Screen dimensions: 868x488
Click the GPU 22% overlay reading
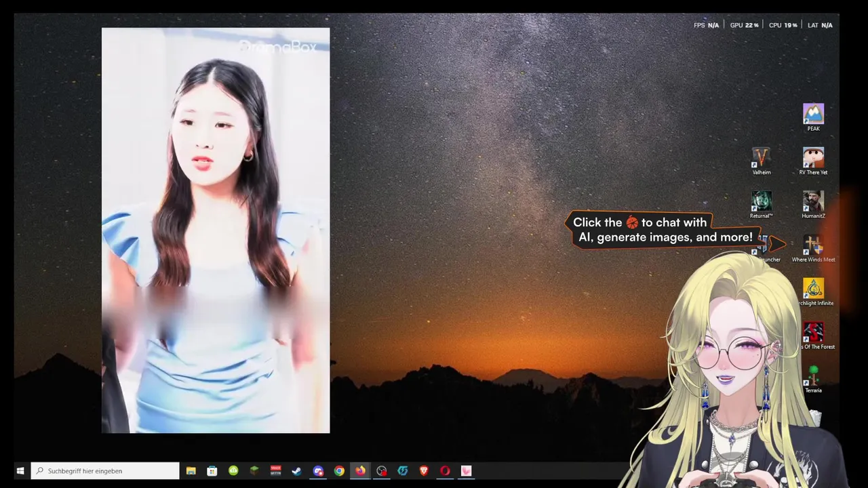tap(744, 25)
